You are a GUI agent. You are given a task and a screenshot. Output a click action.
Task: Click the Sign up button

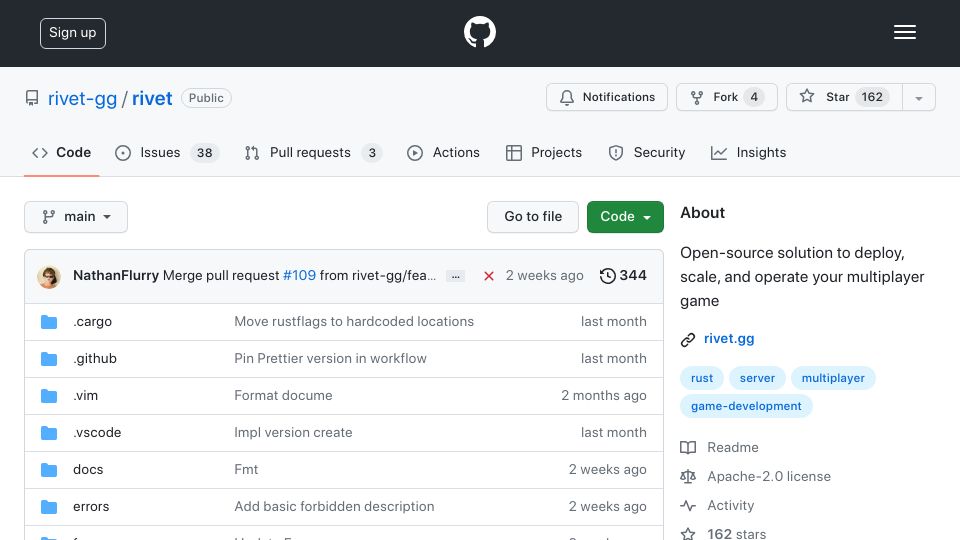[x=73, y=33]
